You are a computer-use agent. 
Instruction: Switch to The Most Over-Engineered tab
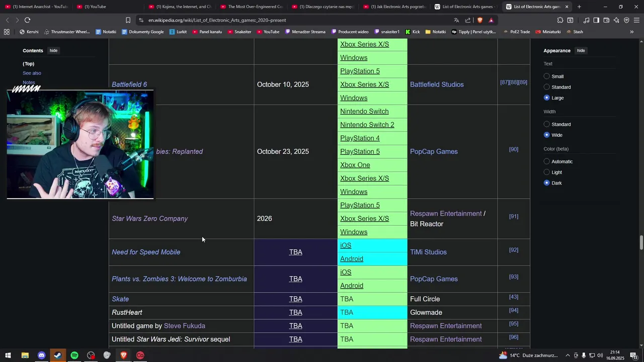pyautogui.click(x=252, y=7)
